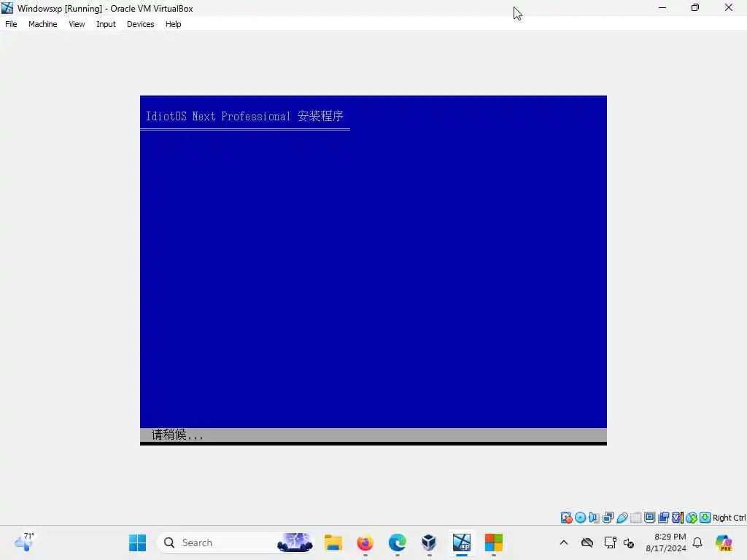Click the muted volume tray icon
747x560 pixels.
point(629,542)
